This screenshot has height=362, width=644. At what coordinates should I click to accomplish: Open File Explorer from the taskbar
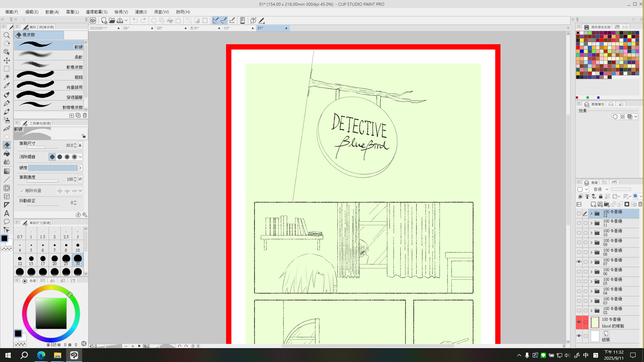57,355
